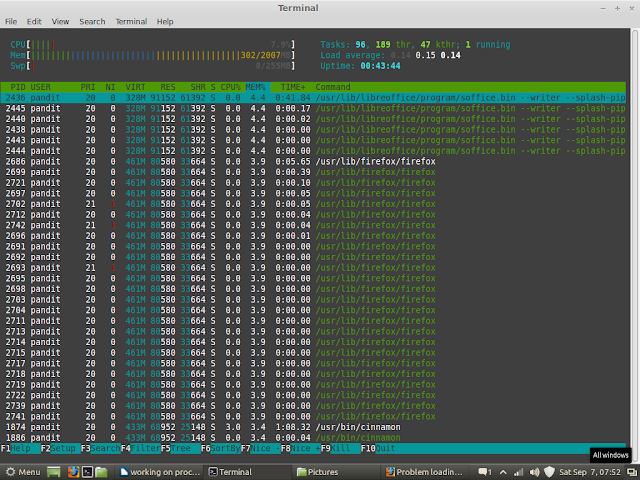
Task: Launch Firefox from panel launcher
Action: (x=73, y=472)
